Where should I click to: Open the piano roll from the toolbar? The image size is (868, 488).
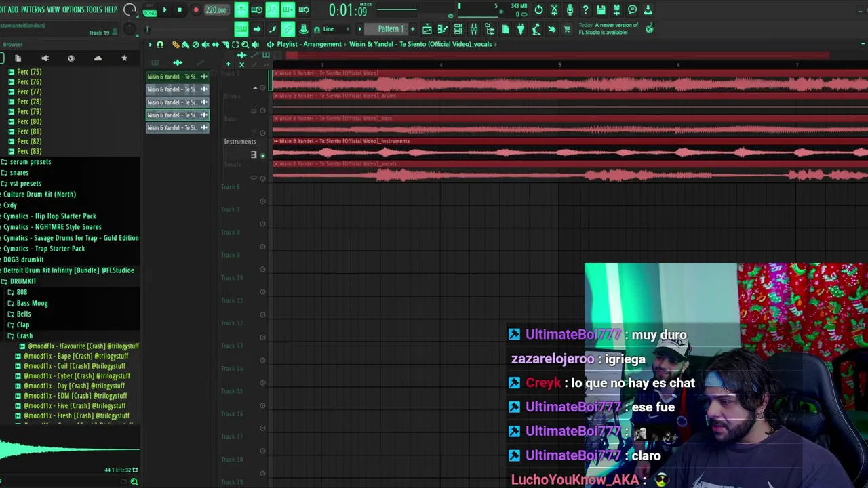442,29
